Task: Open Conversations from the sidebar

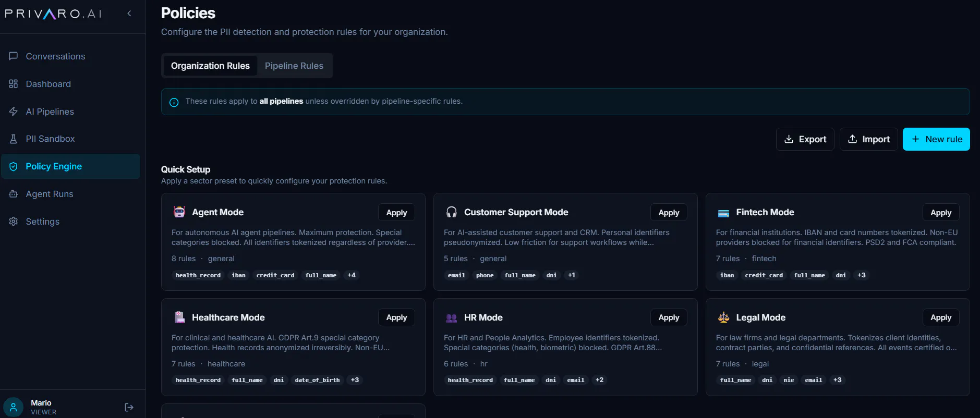Action: tap(70, 56)
